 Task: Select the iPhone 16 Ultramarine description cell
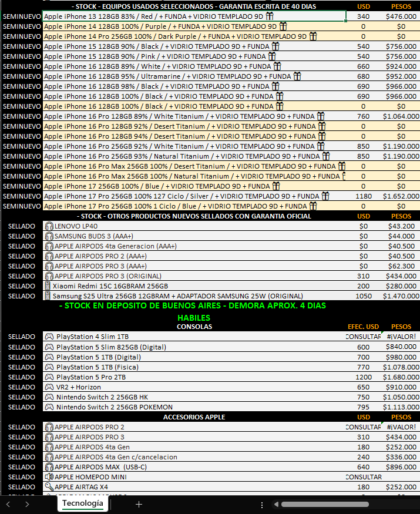point(194,76)
